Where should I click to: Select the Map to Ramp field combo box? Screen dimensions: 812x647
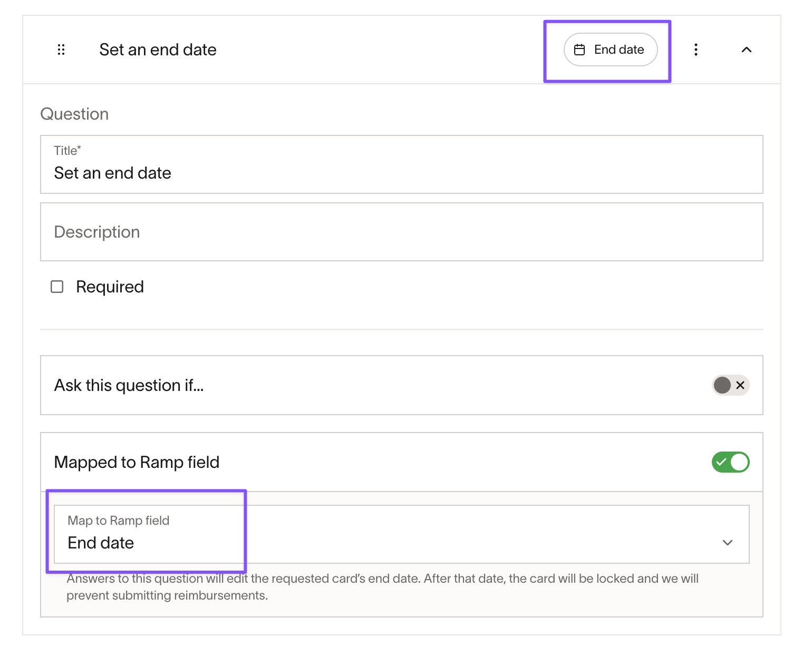402,534
